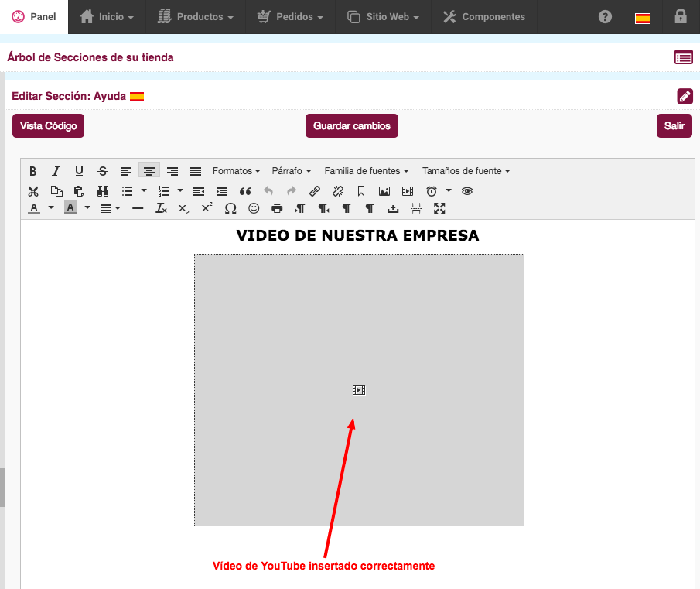Viewport: 700px width, 589px height.
Task: Toggle underline formatting
Action: 79,171
